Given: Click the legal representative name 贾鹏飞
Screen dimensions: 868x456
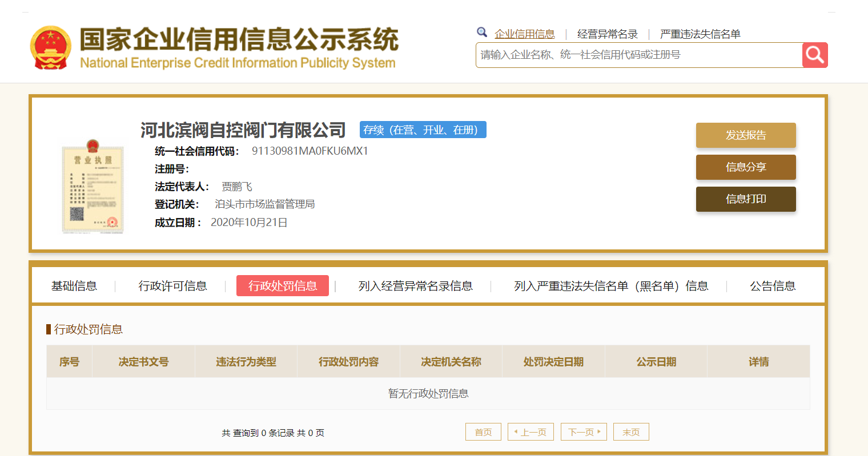Looking at the screenshot, I should coord(237,187).
